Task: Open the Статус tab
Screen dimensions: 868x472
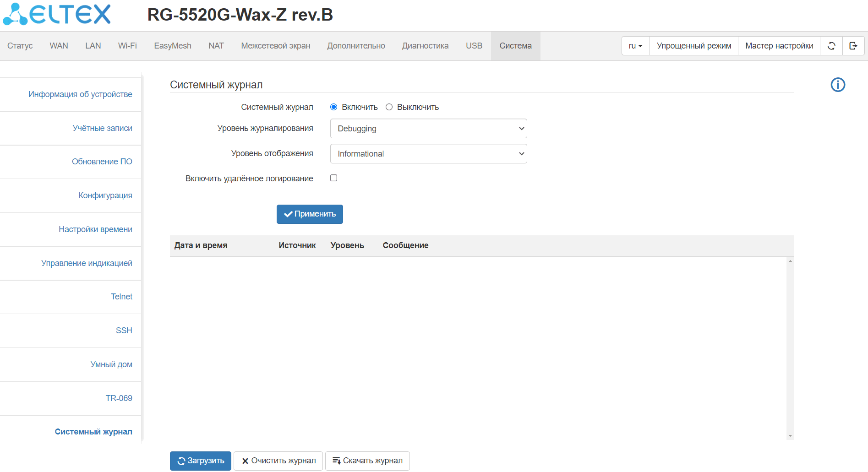Action: [x=20, y=46]
